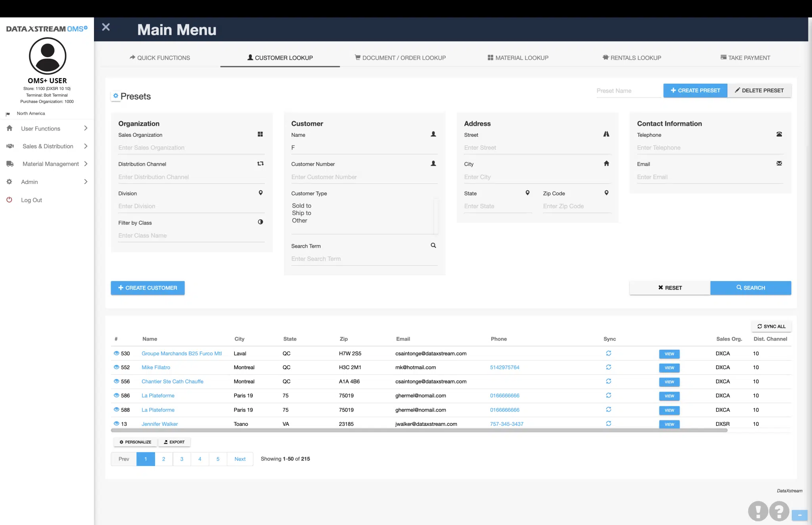Reset the search form
This screenshot has height=525, width=812.
(670, 288)
